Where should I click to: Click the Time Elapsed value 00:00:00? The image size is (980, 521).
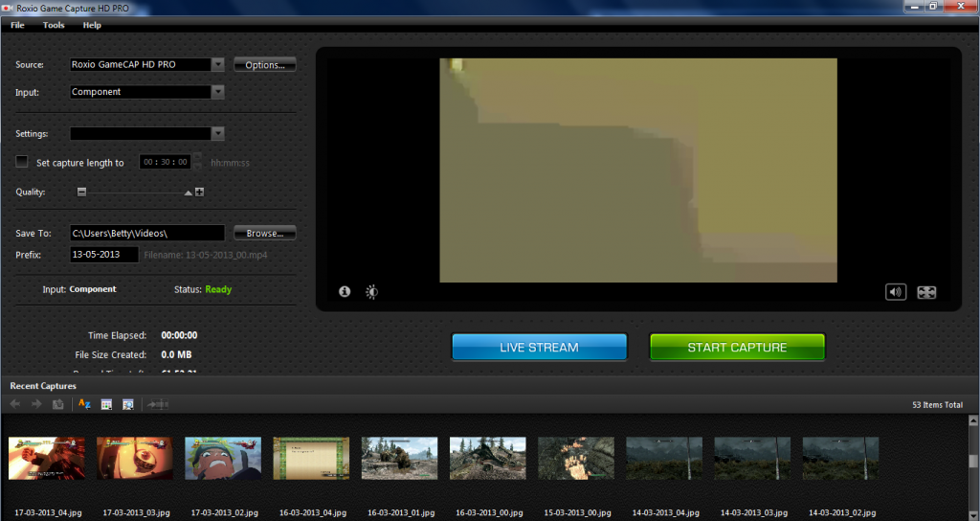[179, 335]
